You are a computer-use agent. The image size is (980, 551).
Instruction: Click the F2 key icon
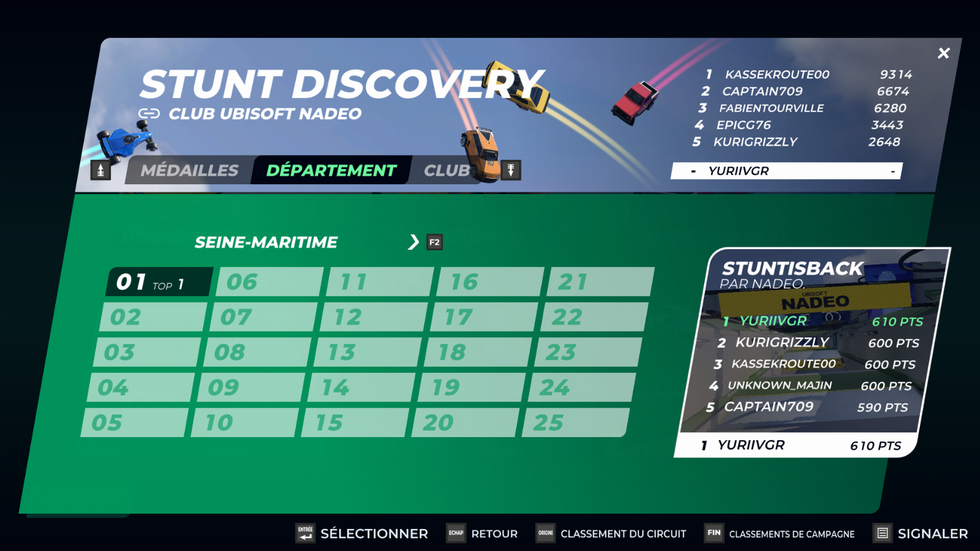[x=434, y=242]
